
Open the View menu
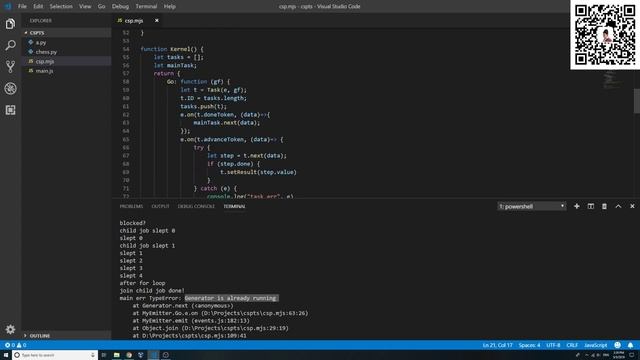pyautogui.click(x=85, y=7)
